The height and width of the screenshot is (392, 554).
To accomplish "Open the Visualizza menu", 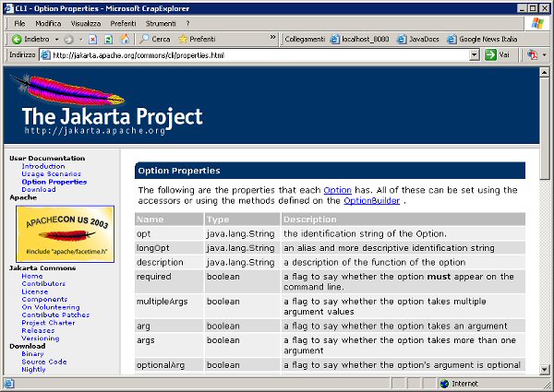I will pyautogui.click(x=86, y=24).
